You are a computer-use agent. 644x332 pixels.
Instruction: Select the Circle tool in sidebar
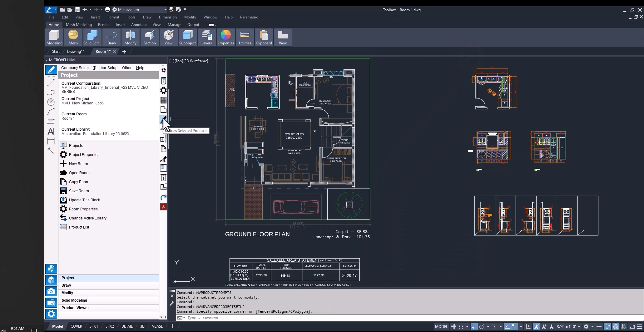pyautogui.click(x=51, y=102)
